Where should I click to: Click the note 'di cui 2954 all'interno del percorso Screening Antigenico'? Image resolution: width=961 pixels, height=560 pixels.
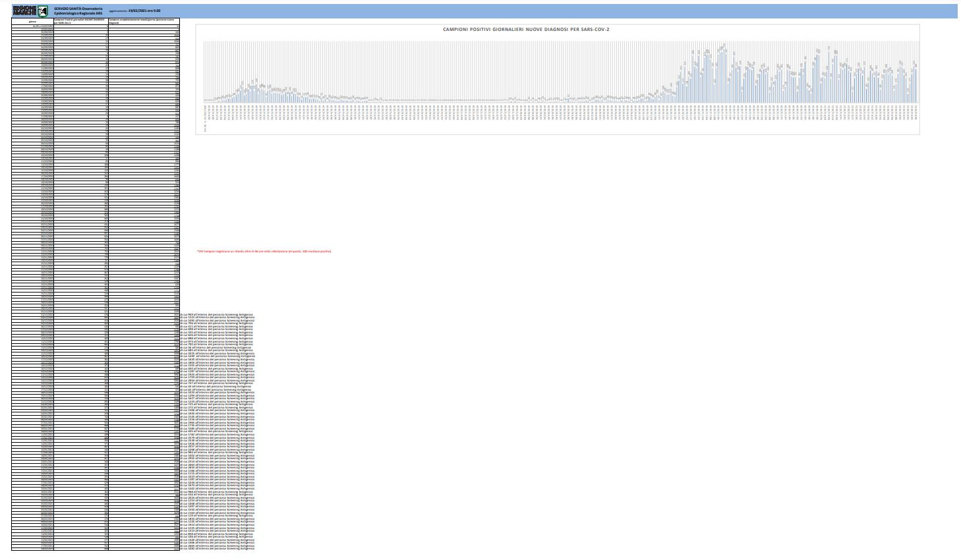point(218,380)
